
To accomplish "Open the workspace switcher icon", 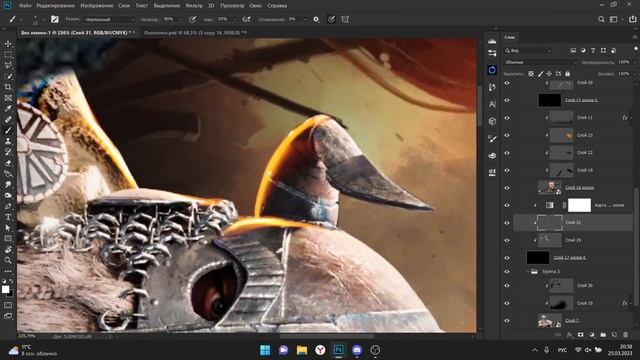I will 613,19.
